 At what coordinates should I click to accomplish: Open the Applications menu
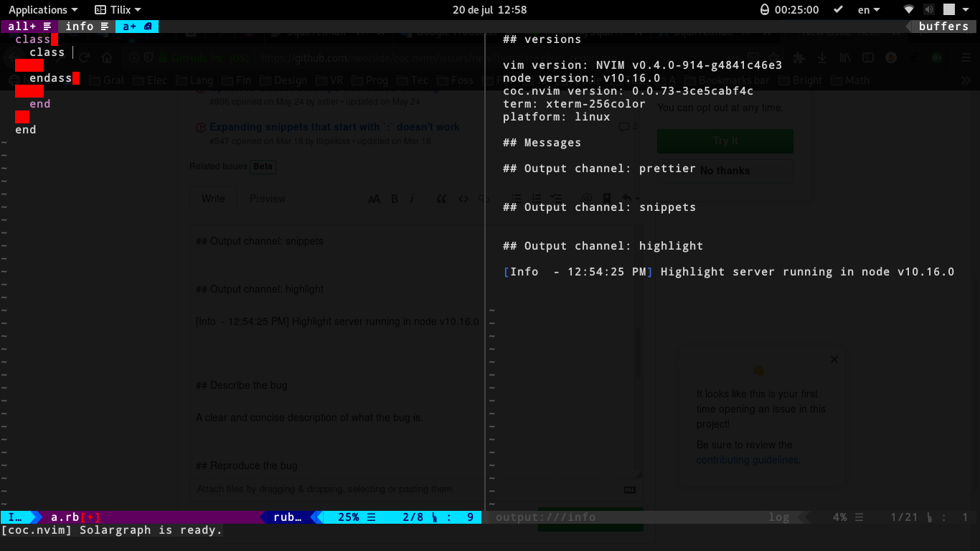tap(37, 9)
